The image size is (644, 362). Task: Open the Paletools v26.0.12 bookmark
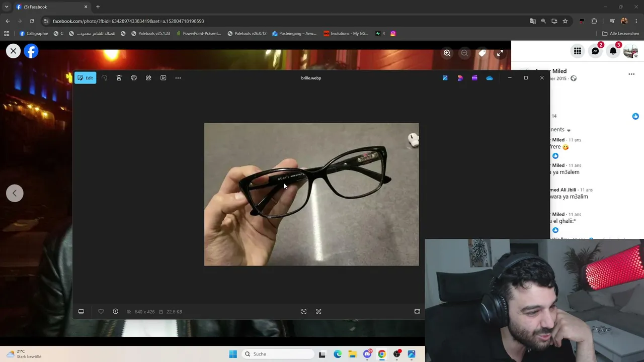(x=247, y=34)
